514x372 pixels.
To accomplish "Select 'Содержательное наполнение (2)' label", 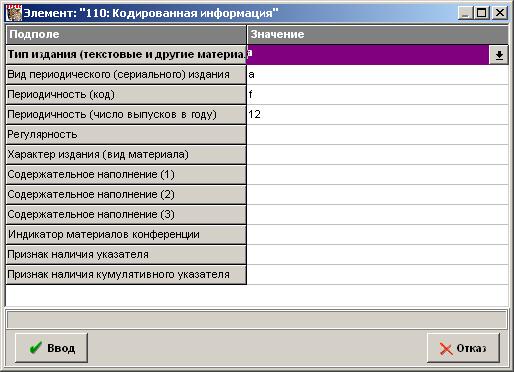I will click(126, 195).
